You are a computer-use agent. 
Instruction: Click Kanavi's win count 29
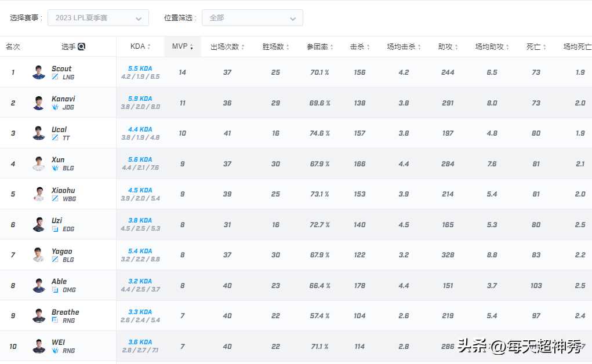tap(275, 103)
